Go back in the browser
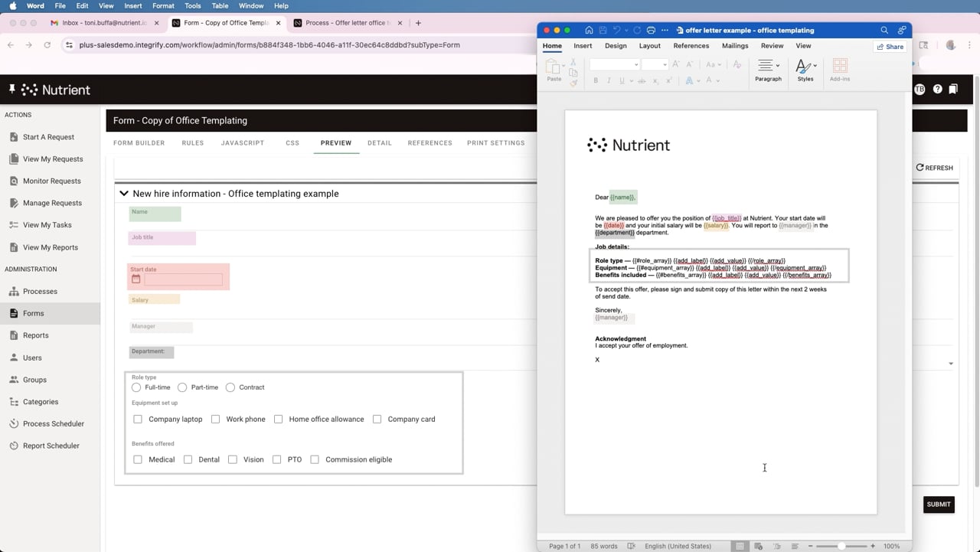Image resolution: width=980 pixels, height=552 pixels. click(x=11, y=45)
